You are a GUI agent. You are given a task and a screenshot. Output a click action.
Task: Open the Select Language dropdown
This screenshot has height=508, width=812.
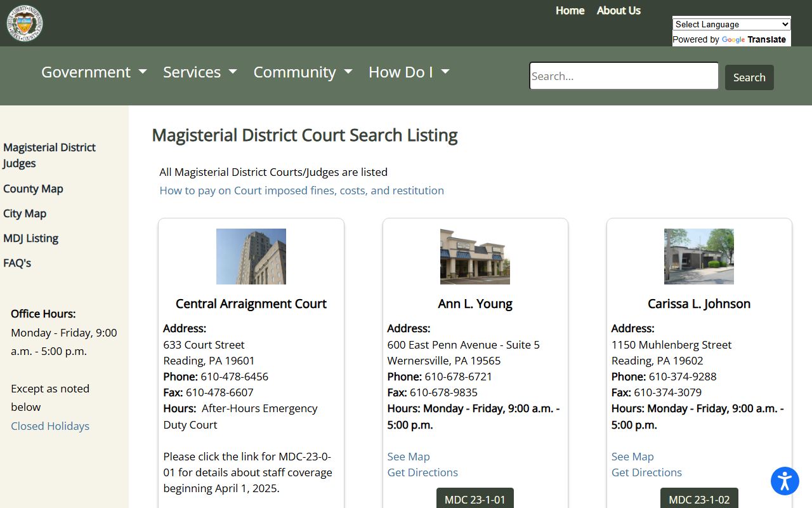tap(731, 24)
